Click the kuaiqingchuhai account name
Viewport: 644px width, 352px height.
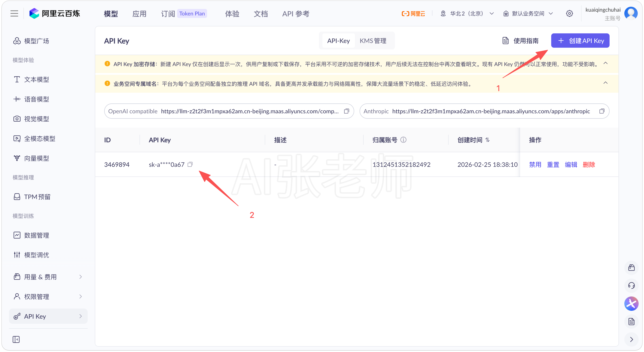pos(603,10)
